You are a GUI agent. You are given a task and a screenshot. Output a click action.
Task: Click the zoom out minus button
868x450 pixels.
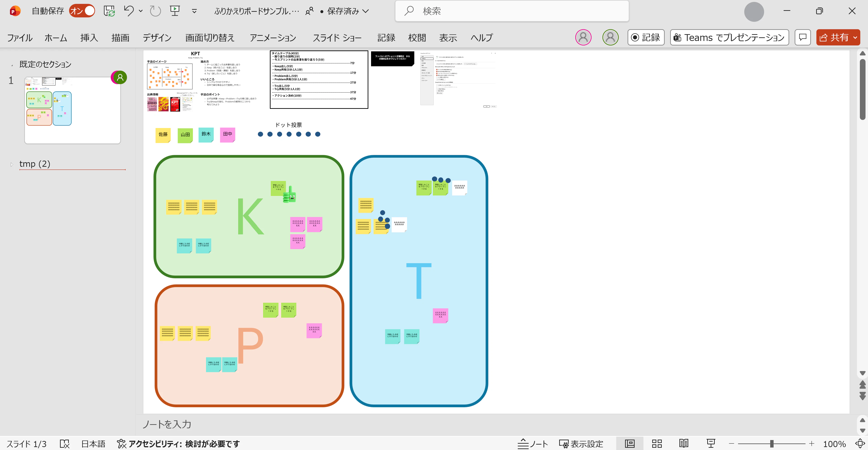[731, 444]
